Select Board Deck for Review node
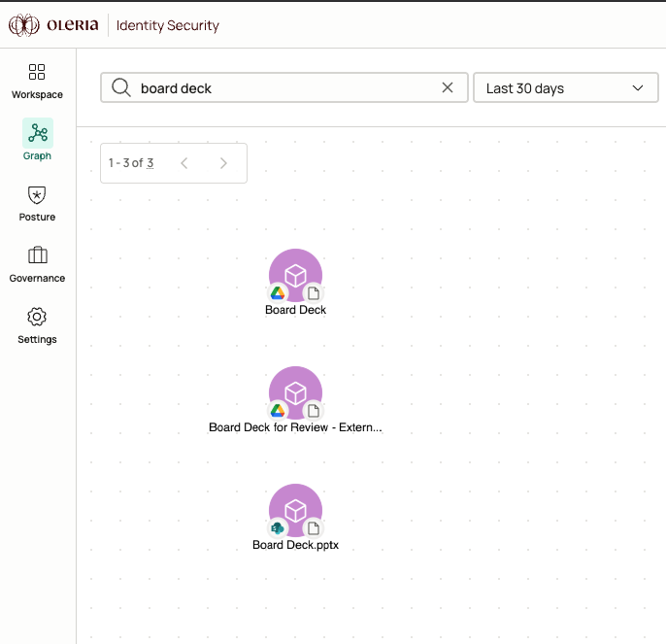This screenshot has width=666, height=644. pyautogui.click(x=295, y=392)
